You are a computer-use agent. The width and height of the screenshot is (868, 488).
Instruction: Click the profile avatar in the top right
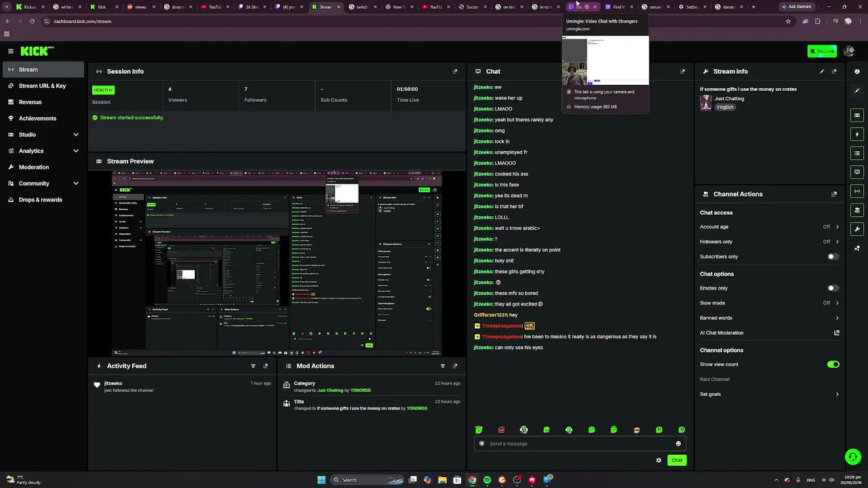coord(849,51)
